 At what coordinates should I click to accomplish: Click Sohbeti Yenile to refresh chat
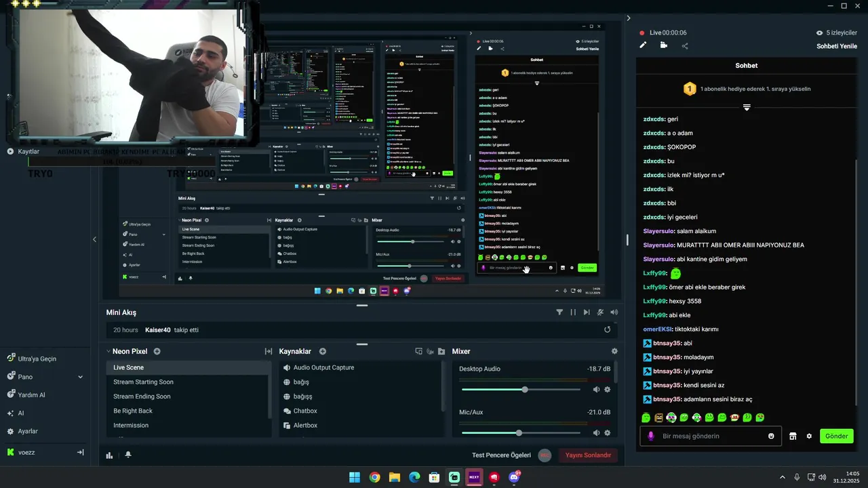[x=837, y=46]
